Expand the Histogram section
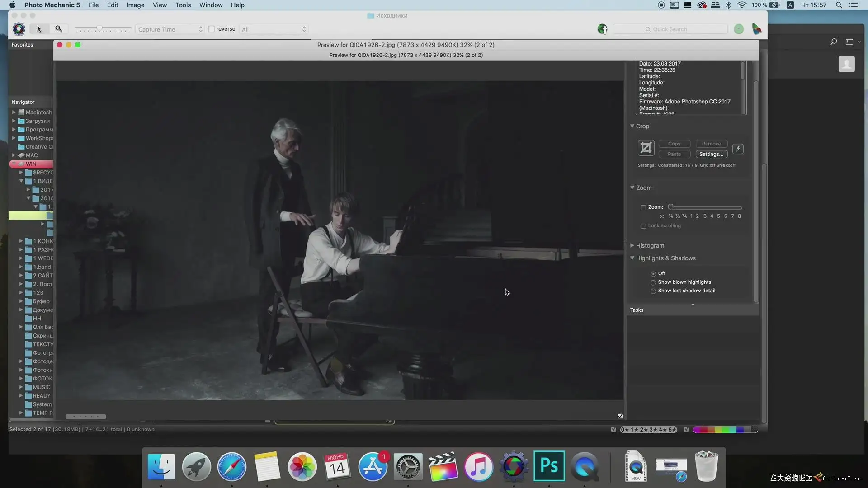 (x=632, y=245)
